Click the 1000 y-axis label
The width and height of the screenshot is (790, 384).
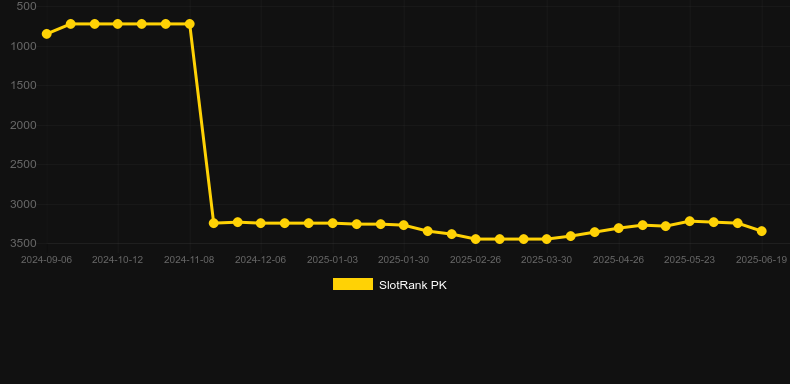[x=24, y=46]
